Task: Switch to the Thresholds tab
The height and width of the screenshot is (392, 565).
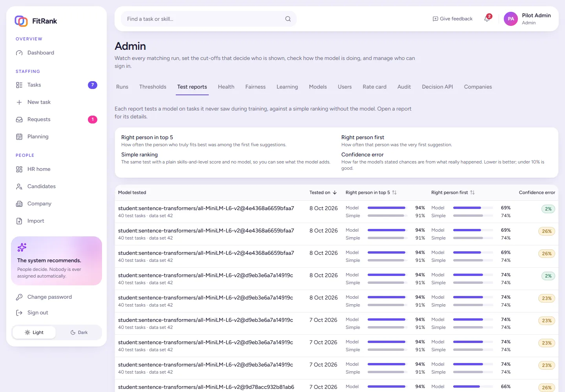Action: click(x=153, y=87)
